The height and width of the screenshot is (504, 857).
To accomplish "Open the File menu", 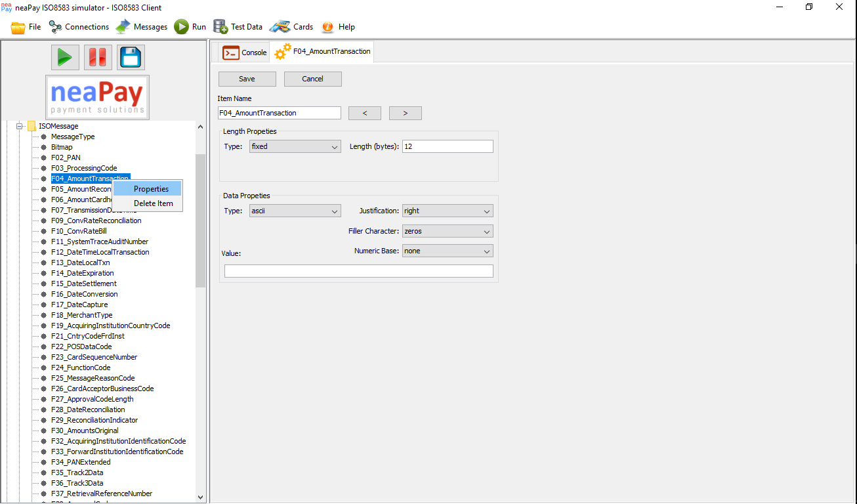I will pos(26,27).
